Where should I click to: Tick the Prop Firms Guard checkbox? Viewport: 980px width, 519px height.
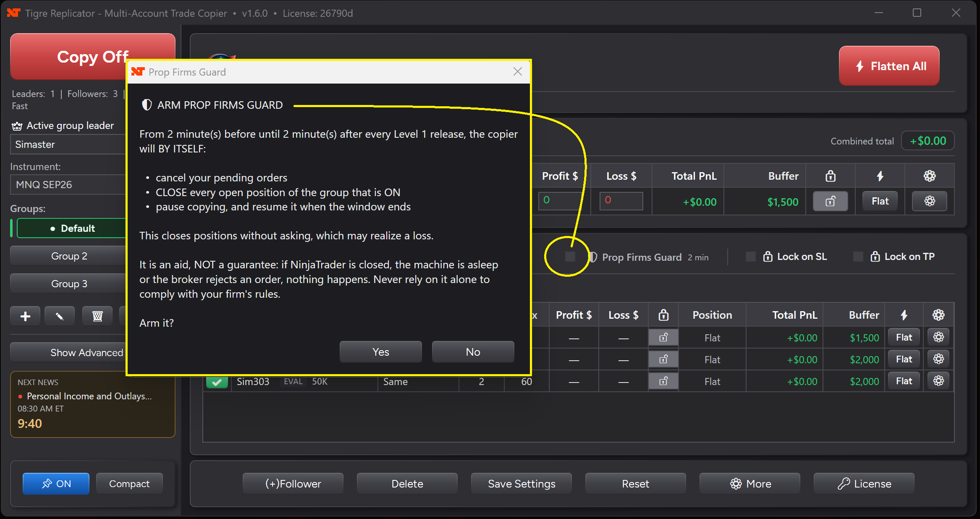pos(570,257)
